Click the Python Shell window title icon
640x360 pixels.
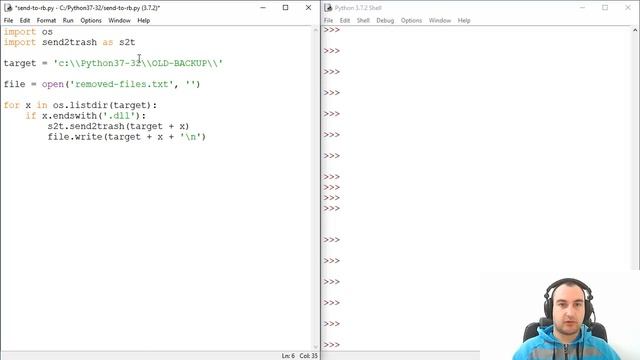pyautogui.click(x=328, y=8)
